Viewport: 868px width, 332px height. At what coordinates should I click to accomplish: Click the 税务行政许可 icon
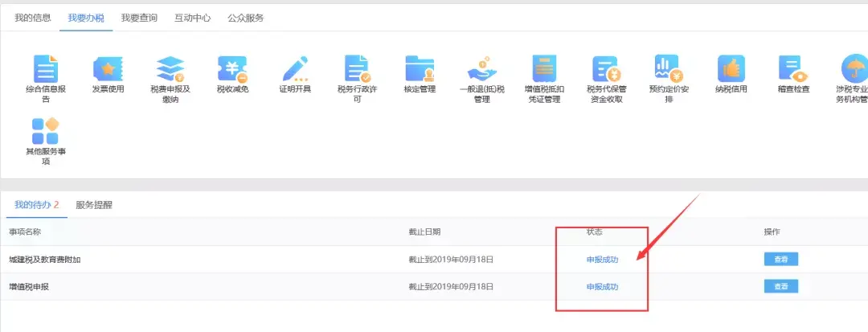(x=357, y=69)
